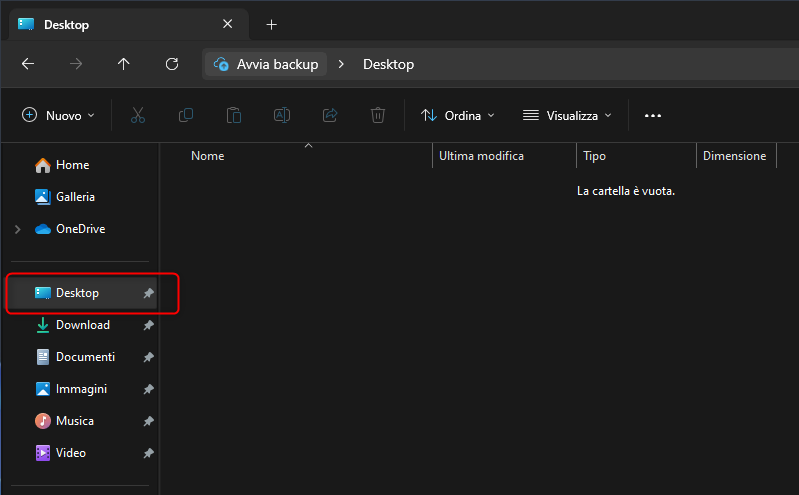This screenshot has width=799, height=495.
Task: Click the Paste clipboard icon
Action: pos(234,115)
